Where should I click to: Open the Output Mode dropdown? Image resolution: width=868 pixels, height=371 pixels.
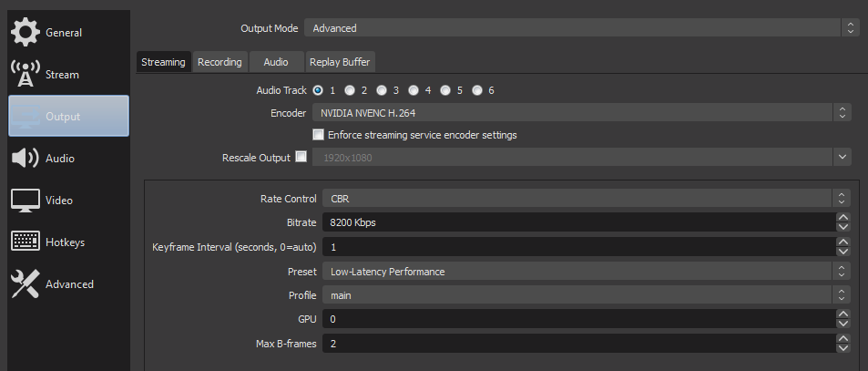pyautogui.click(x=581, y=27)
